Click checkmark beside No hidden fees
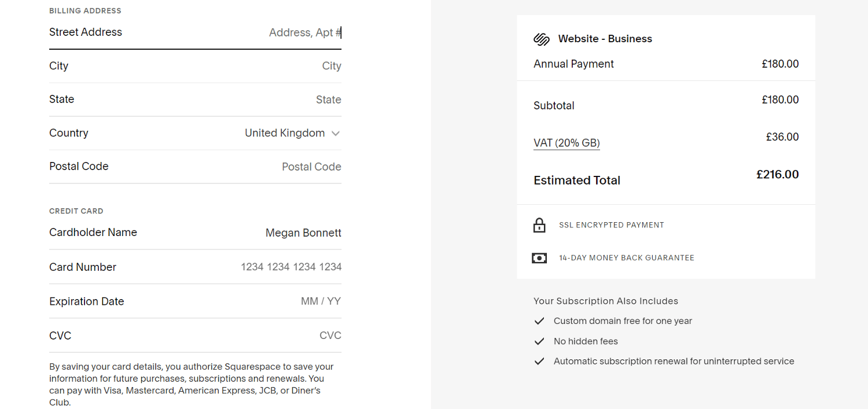The image size is (868, 409). [x=539, y=341]
